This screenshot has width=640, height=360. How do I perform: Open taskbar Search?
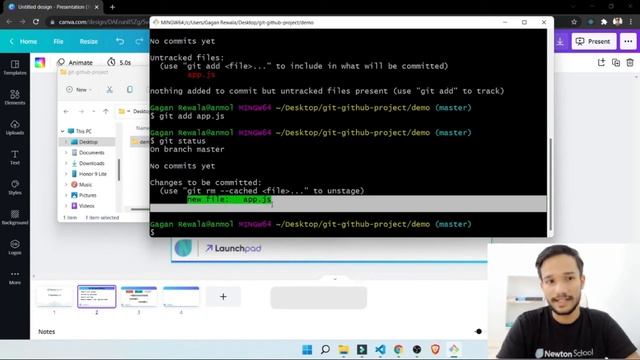pos(325,349)
